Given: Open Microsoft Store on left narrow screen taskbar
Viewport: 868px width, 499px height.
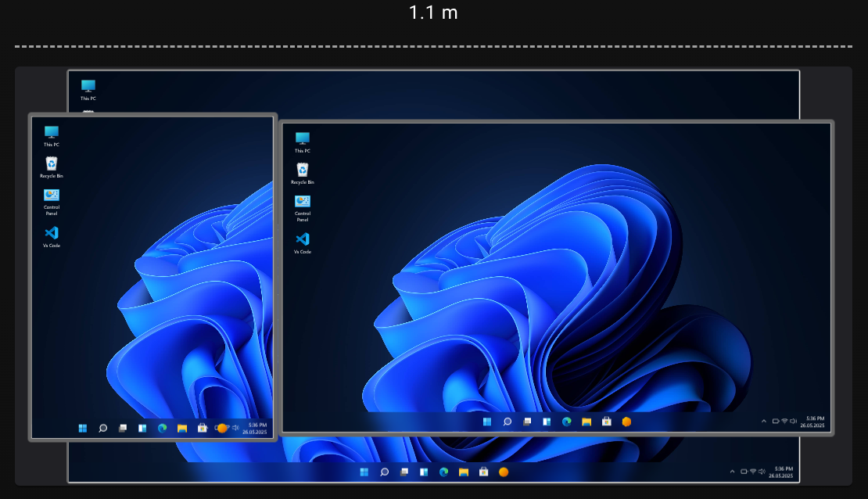Looking at the screenshot, I should 202,428.
